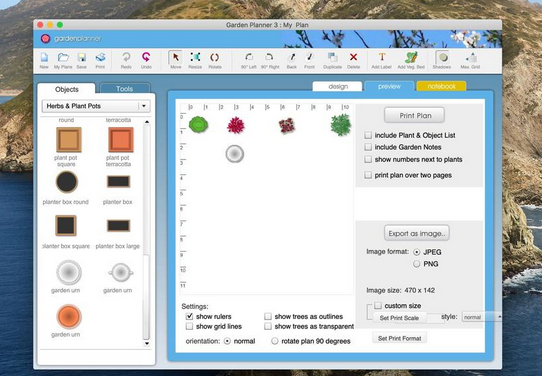This screenshot has height=376, width=542.
Task: Switch to the design tab
Action: pos(338,86)
